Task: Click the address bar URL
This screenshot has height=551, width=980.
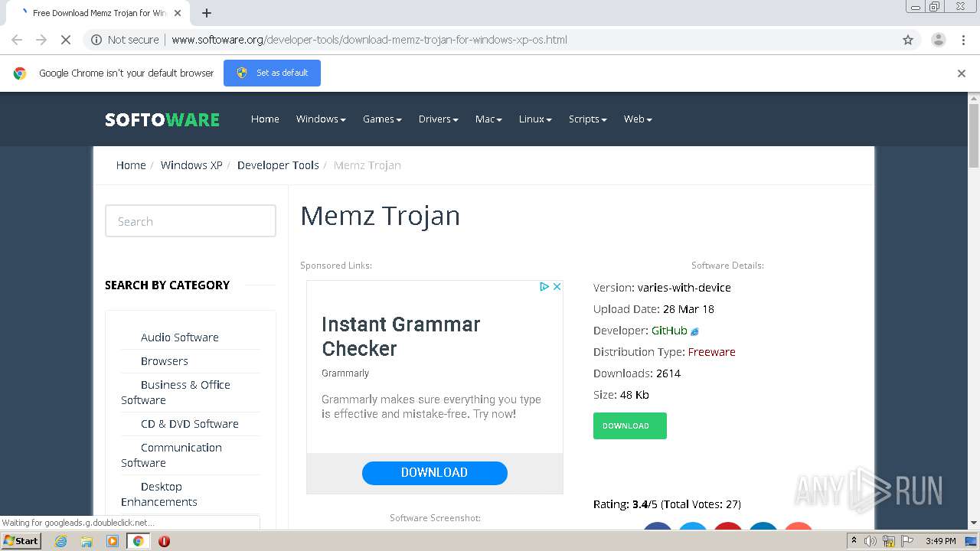Action: click(x=369, y=40)
